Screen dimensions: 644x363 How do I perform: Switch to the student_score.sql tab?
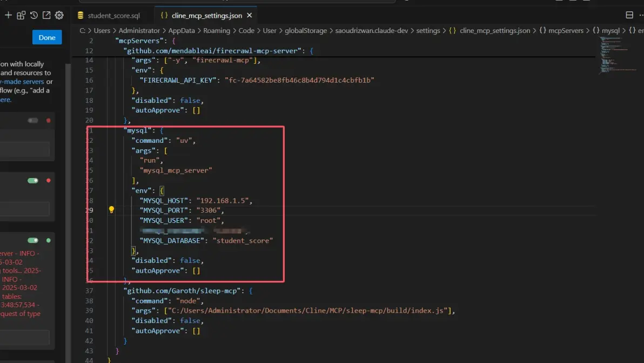(x=113, y=16)
